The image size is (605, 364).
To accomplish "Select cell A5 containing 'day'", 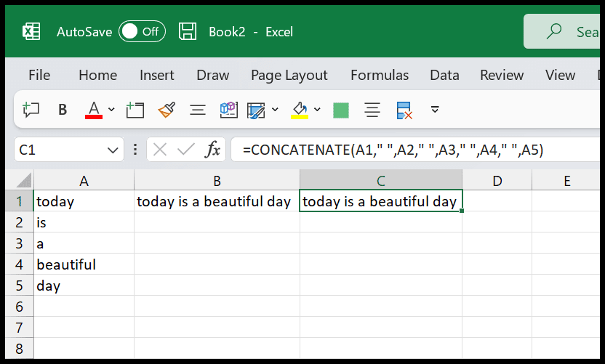I will (84, 286).
